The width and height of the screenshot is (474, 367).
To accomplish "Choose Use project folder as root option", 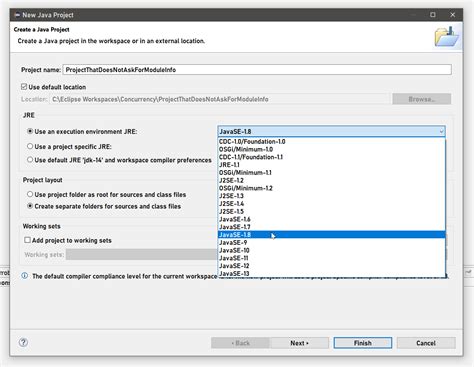I will tap(30, 194).
